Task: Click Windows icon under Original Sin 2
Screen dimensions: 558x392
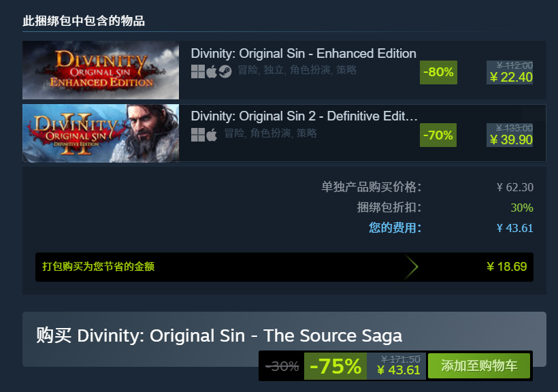Action: [198, 135]
